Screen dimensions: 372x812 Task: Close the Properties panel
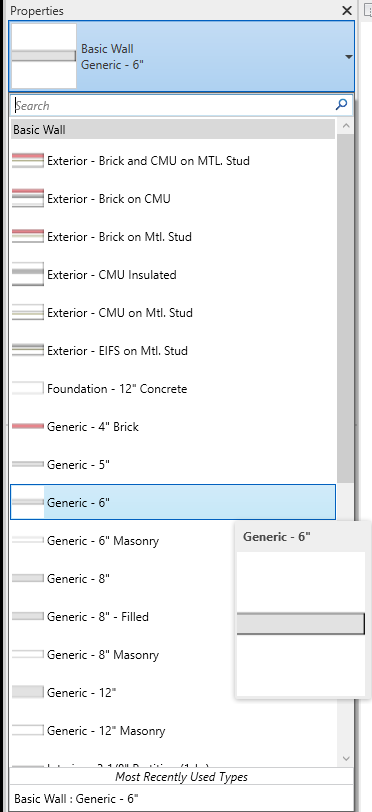(347, 10)
